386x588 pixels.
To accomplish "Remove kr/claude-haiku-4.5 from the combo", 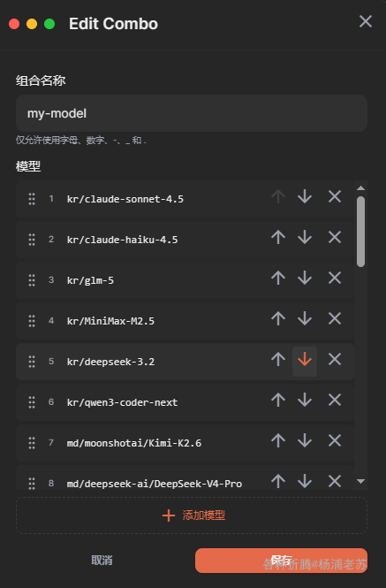I will pos(335,237).
